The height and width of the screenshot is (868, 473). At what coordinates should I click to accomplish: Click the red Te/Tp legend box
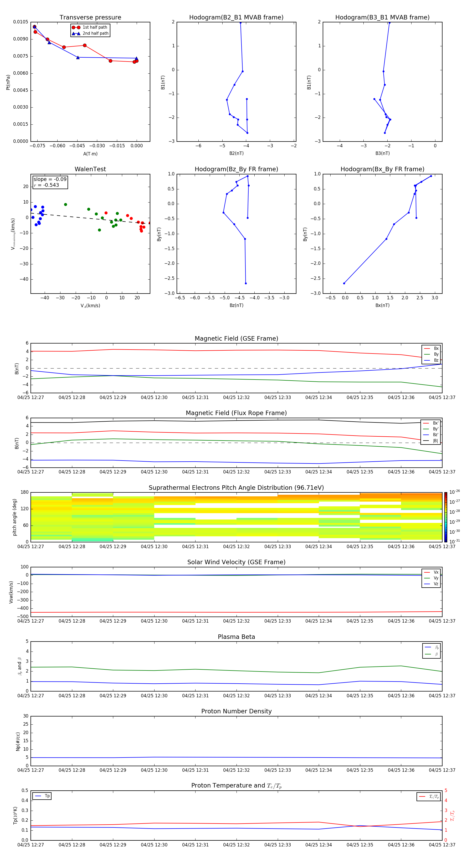tap(429, 796)
